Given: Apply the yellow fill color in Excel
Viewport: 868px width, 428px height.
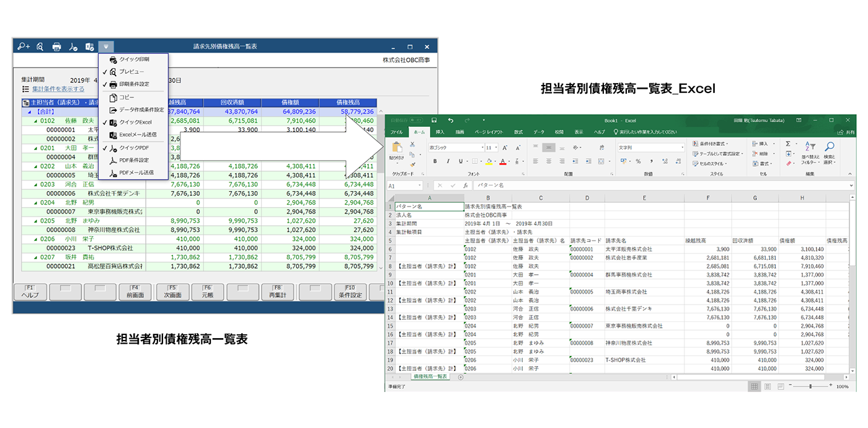Looking at the screenshot, I should 489,161.
